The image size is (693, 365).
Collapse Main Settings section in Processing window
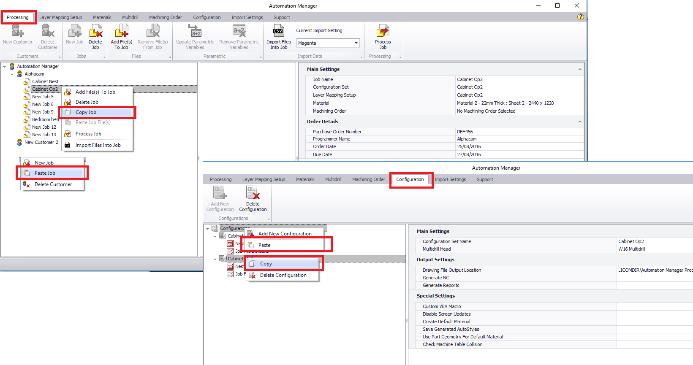[x=579, y=69]
